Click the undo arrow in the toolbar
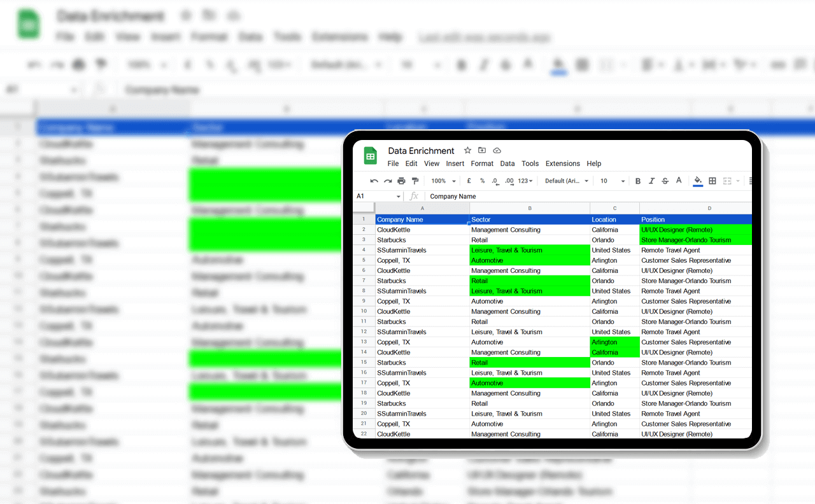The width and height of the screenshot is (815, 504). pos(374,181)
